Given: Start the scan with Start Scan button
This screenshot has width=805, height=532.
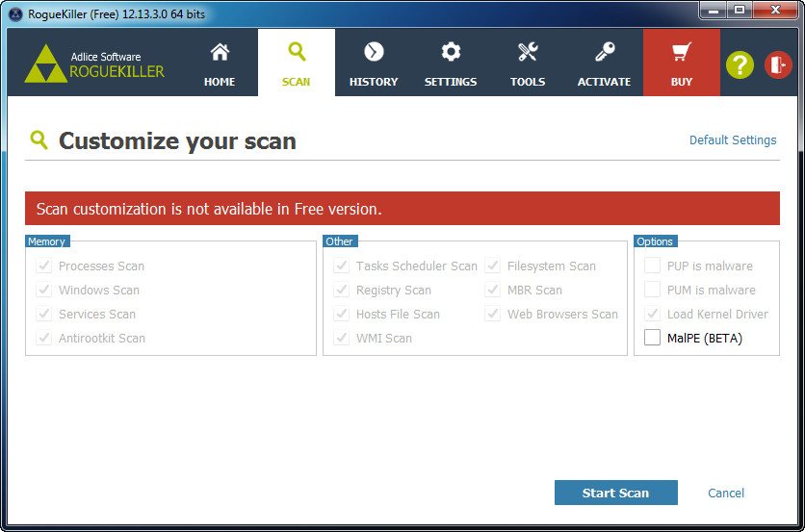Looking at the screenshot, I should tap(615, 493).
